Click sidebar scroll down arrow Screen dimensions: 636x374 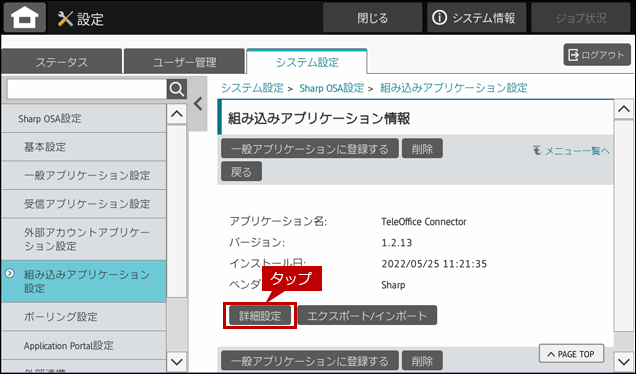(177, 361)
